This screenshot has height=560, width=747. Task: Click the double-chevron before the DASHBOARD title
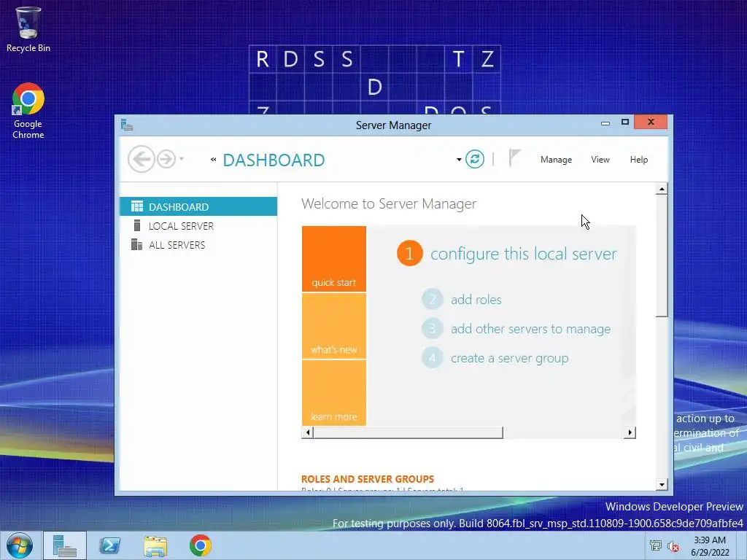click(214, 160)
